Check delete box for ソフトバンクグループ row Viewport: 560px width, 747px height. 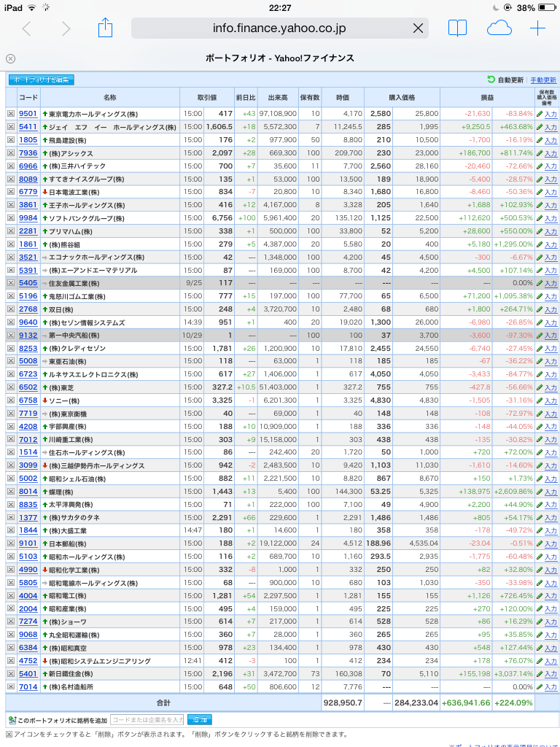(10, 218)
